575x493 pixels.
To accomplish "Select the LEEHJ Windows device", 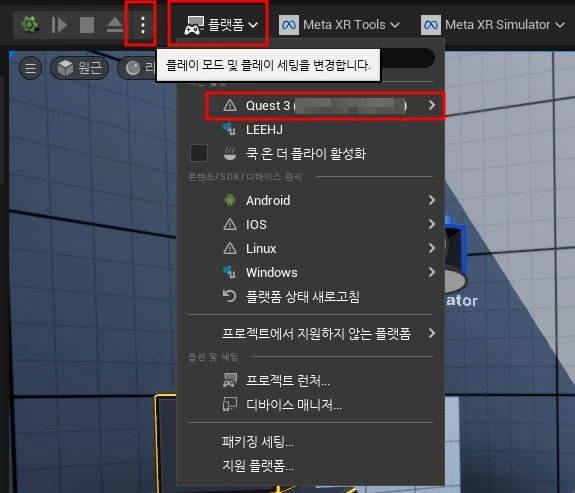I will pos(310,129).
